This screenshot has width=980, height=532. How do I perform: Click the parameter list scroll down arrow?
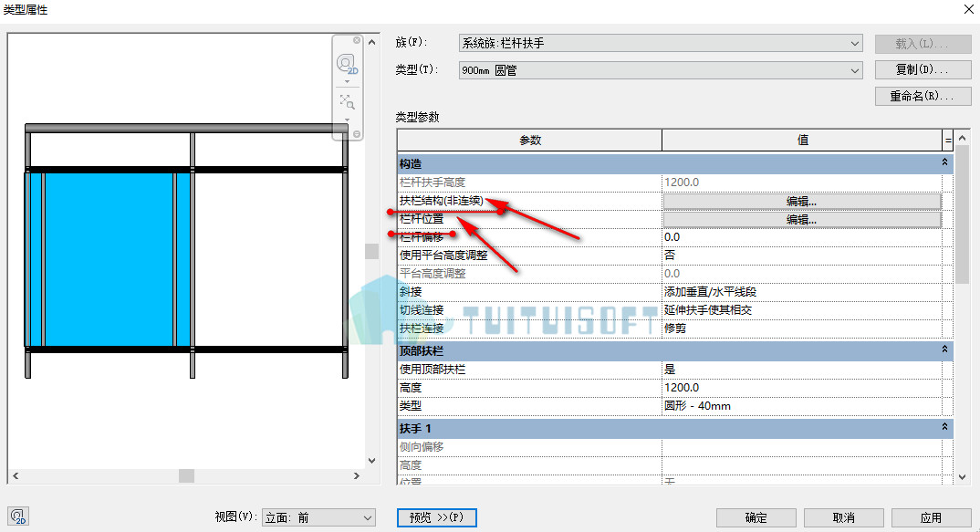pos(963,477)
